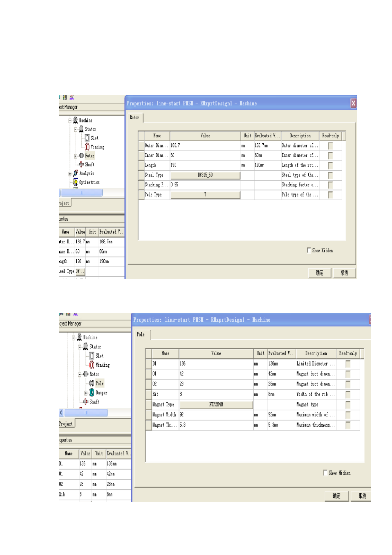
Task: Select the Pole tree item label
Action: (99, 383)
